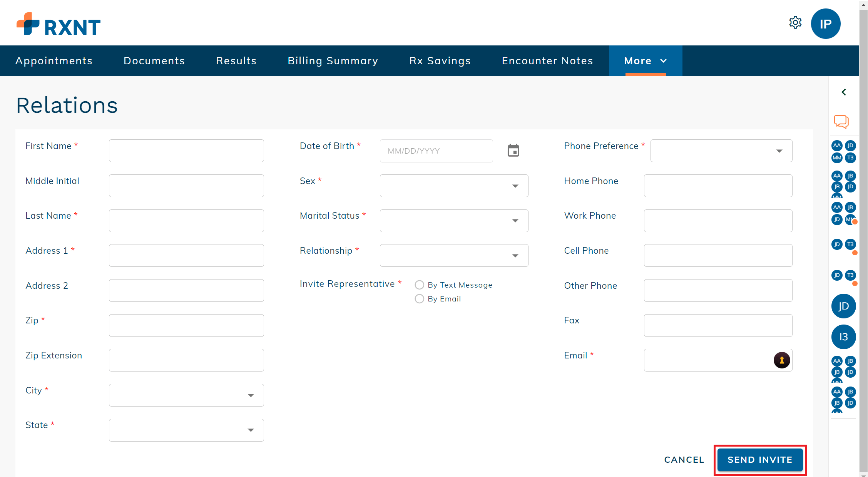Image resolution: width=868 pixels, height=477 pixels.
Task: Open the orange chat messages icon
Action: click(841, 122)
